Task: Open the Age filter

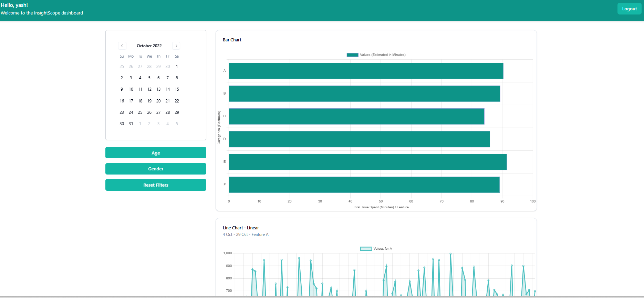Action: 156,153
